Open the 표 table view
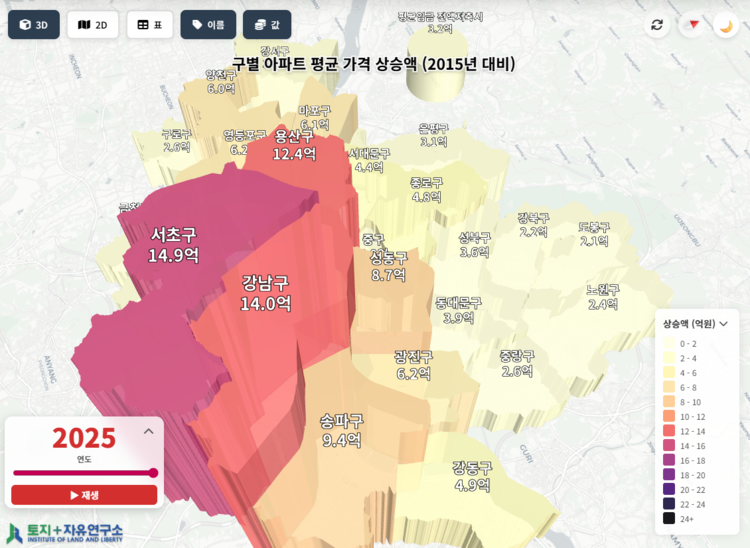 [150, 25]
